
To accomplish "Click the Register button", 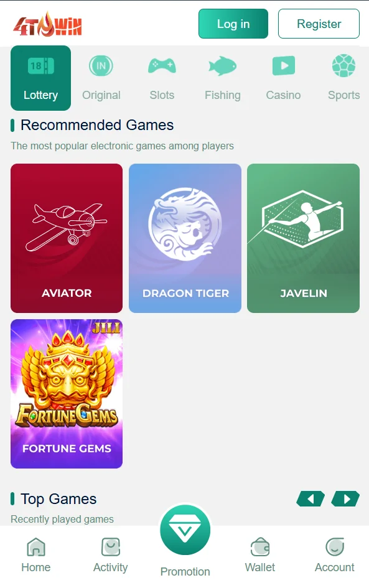I will click(x=319, y=24).
